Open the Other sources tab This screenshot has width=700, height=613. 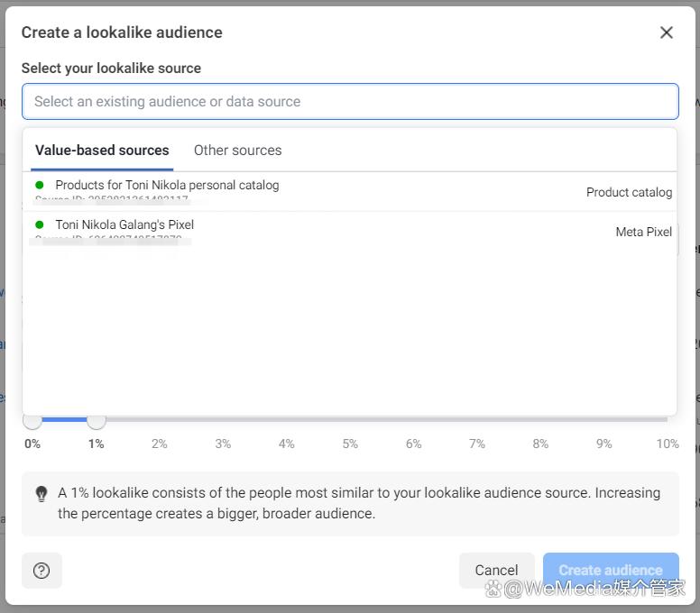point(237,151)
